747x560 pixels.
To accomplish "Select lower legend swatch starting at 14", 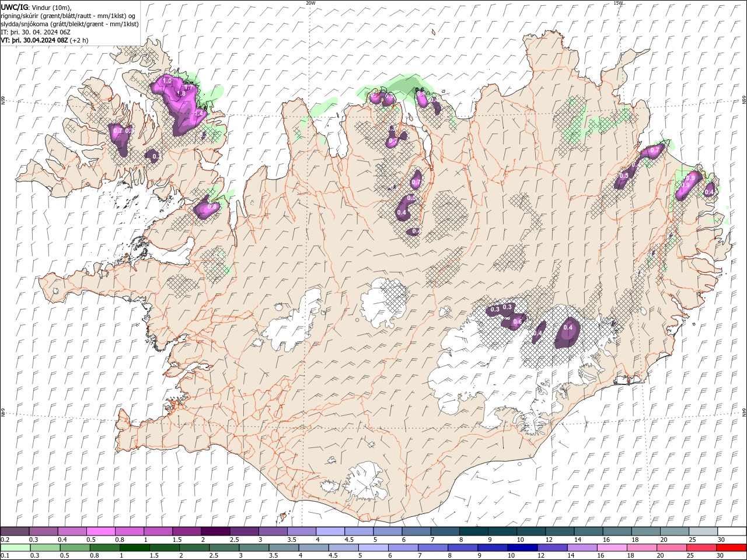I will (581, 548).
